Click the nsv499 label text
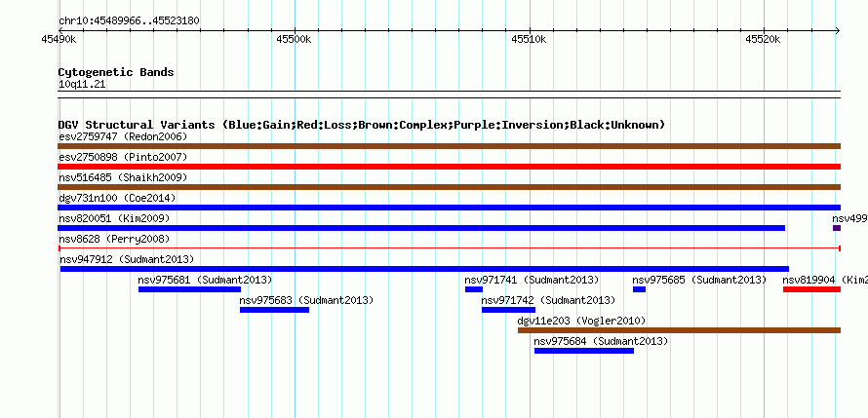Screen dimensions: 868x418 point(849,218)
